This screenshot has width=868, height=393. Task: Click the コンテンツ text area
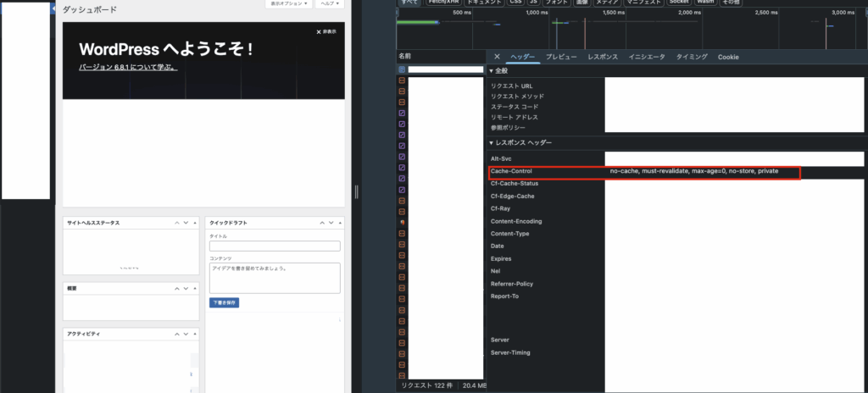click(275, 278)
